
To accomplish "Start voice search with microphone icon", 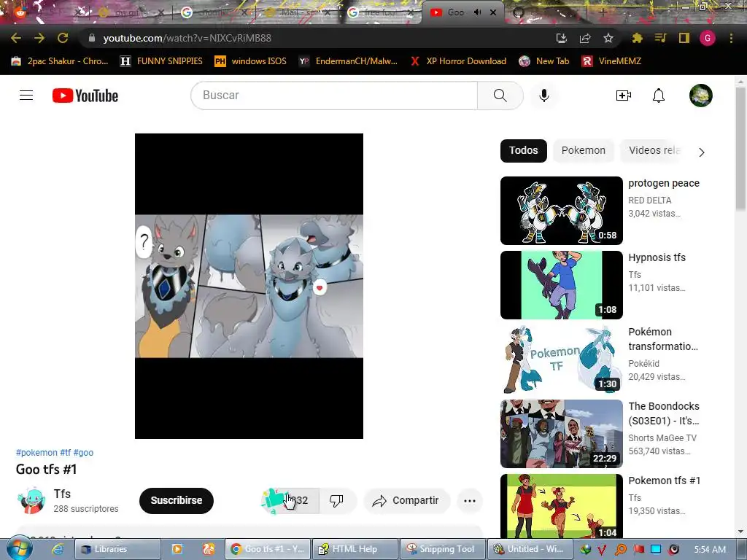I will 543,96.
